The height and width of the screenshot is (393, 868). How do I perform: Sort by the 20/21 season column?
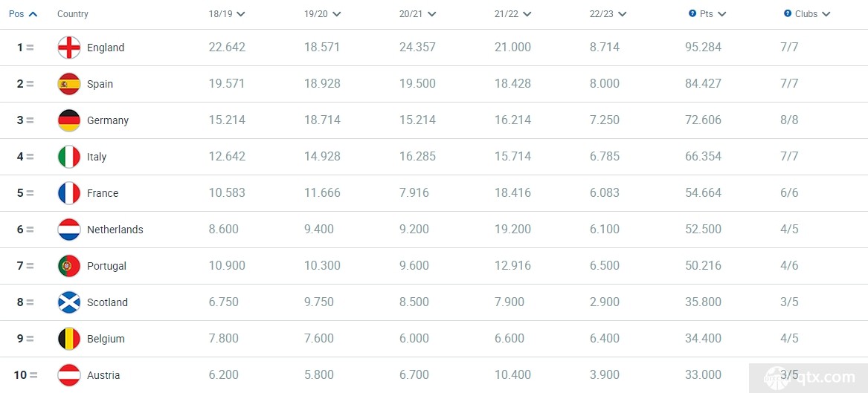coord(417,14)
